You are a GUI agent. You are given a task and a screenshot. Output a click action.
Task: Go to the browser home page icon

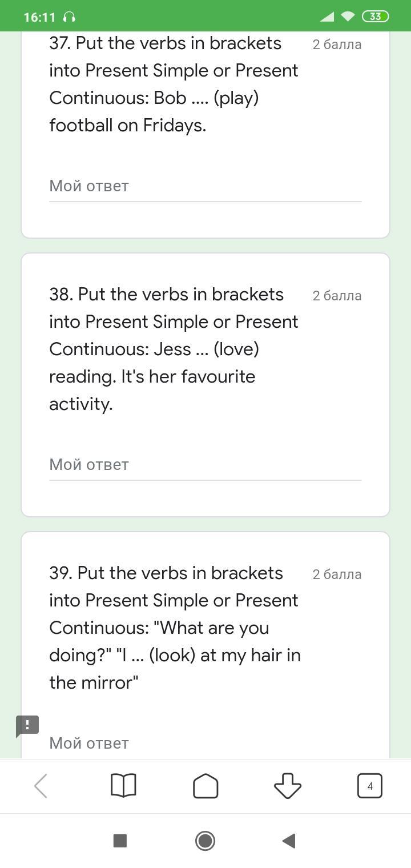(x=205, y=786)
